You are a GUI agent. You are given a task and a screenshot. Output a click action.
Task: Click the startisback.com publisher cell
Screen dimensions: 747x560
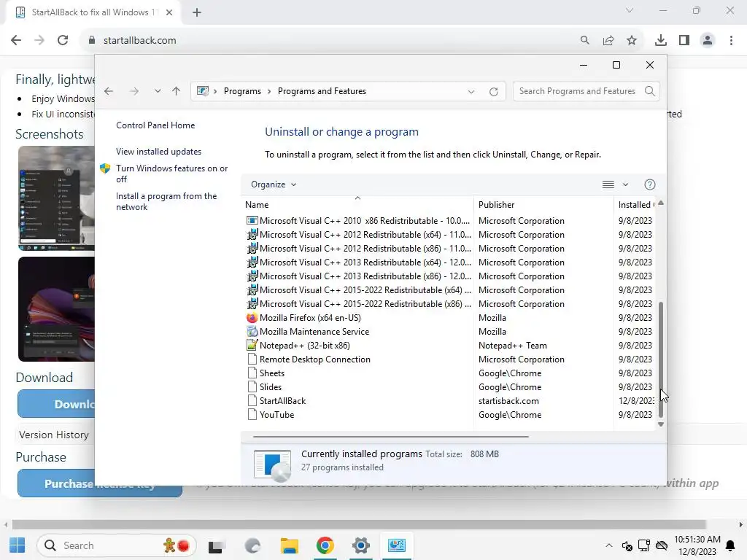508,400
